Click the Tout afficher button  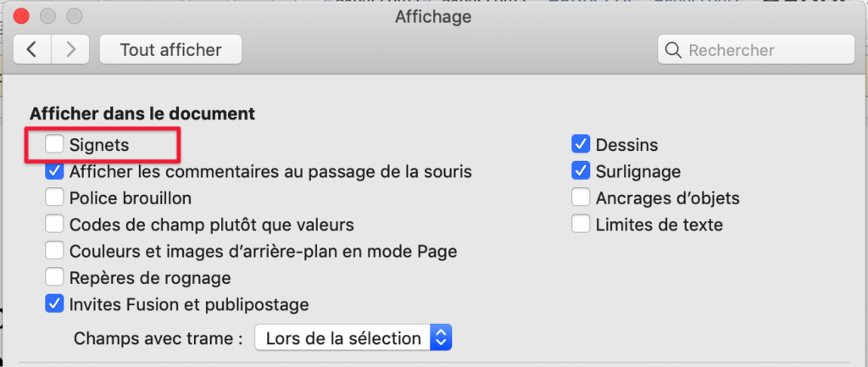(x=170, y=49)
